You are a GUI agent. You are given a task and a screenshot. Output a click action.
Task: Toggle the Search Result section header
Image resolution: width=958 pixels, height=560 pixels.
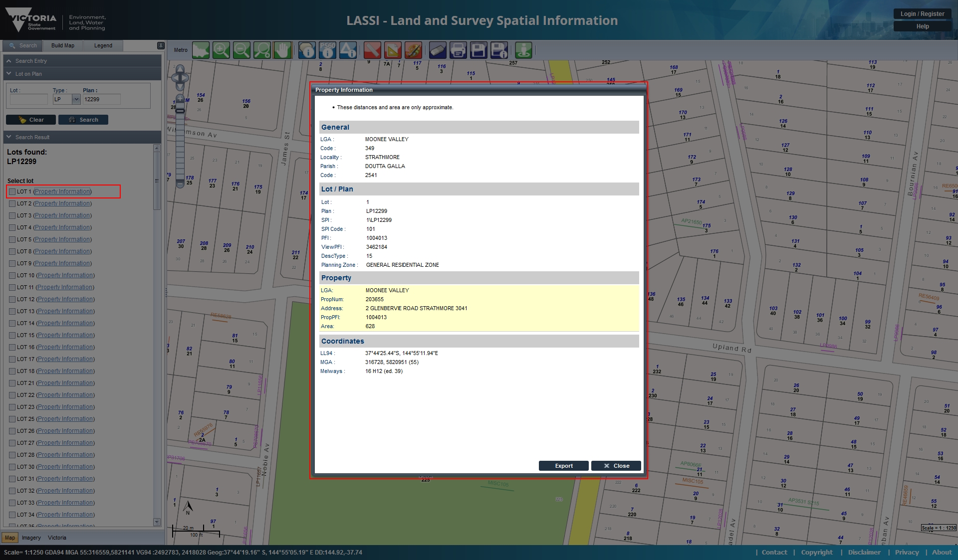pyautogui.click(x=82, y=137)
